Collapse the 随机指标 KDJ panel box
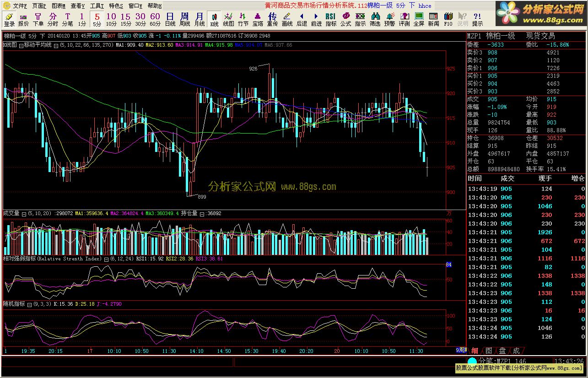The height and width of the screenshot is (378, 588). (29, 304)
